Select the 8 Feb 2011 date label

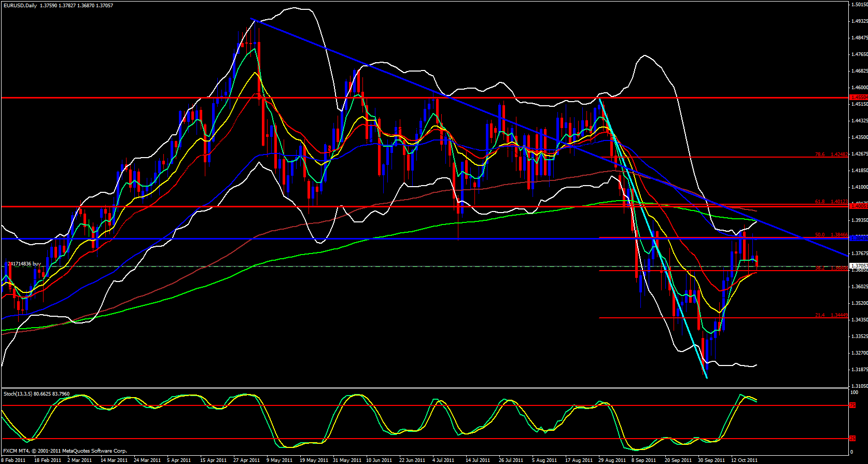click(x=14, y=460)
